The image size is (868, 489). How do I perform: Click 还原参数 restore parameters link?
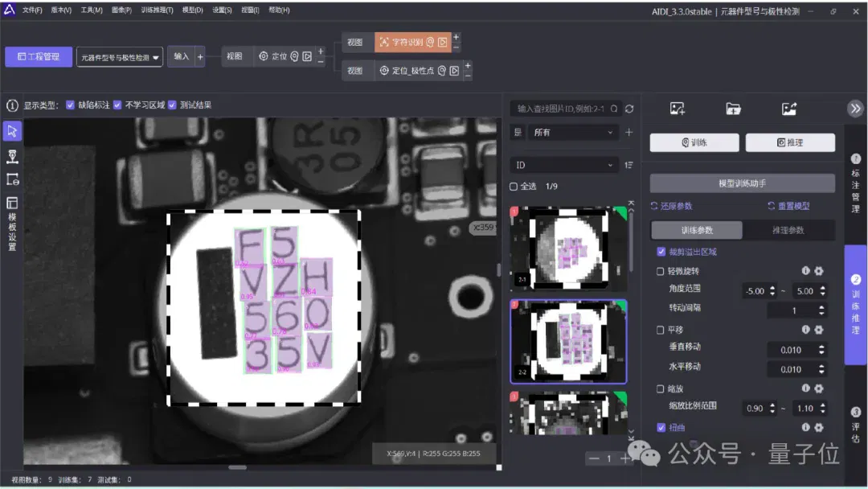point(671,206)
